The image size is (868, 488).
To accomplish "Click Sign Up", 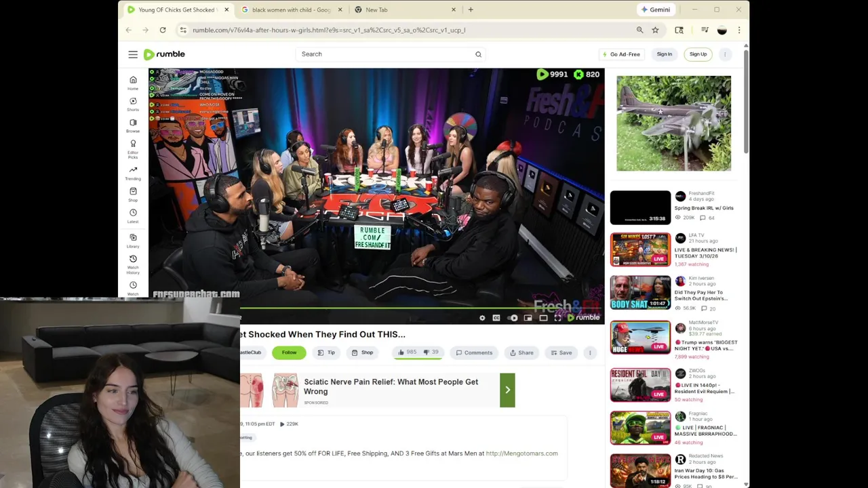I will tap(698, 54).
